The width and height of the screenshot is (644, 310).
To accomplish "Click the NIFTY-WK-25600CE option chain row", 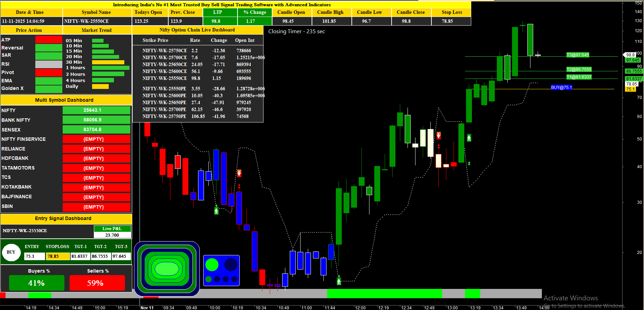I will (198, 71).
